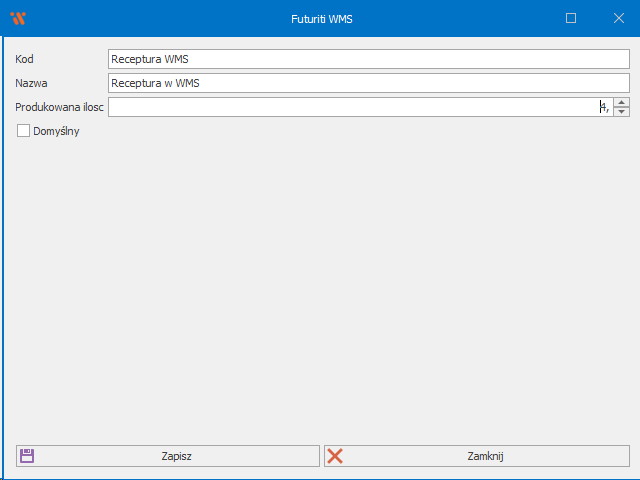Click the purple floppy disk save icon

point(27,456)
